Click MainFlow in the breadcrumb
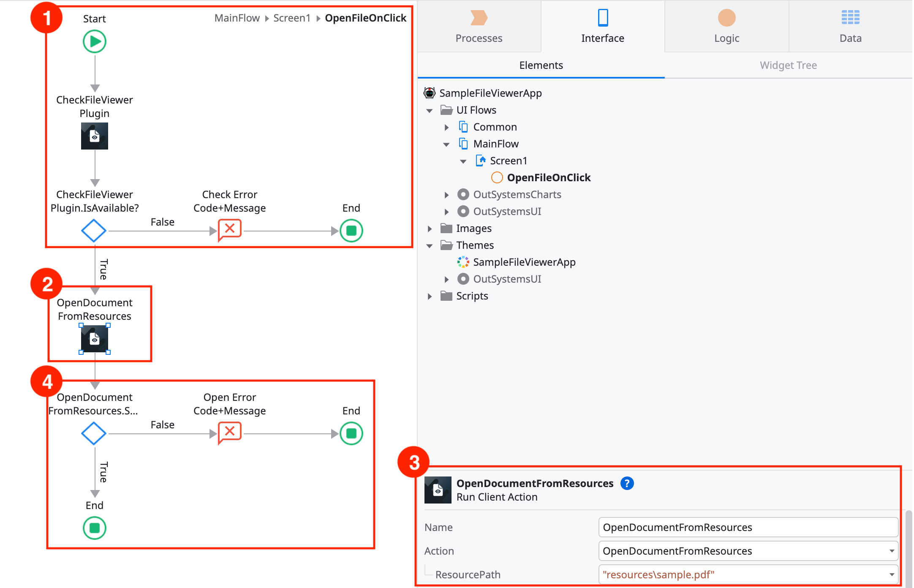This screenshot has width=914, height=588. [237, 18]
